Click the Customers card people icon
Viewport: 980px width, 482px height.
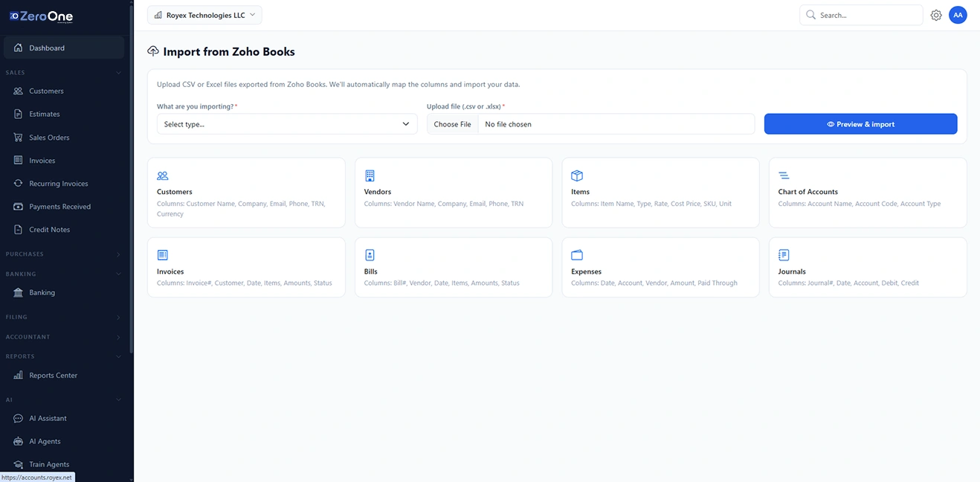point(163,176)
